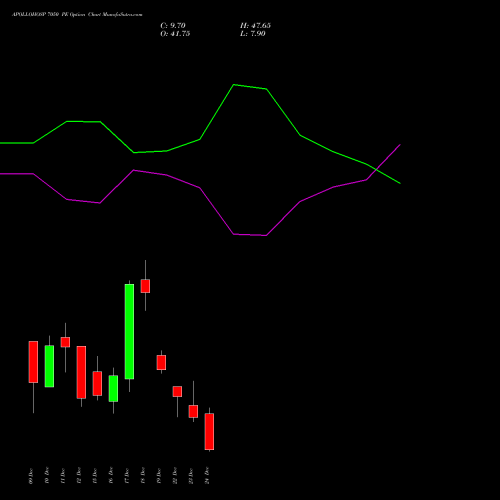500x500 pixels.
Task: Click the 24 Dec date label
Action: pyautogui.click(x=207, y=476)
